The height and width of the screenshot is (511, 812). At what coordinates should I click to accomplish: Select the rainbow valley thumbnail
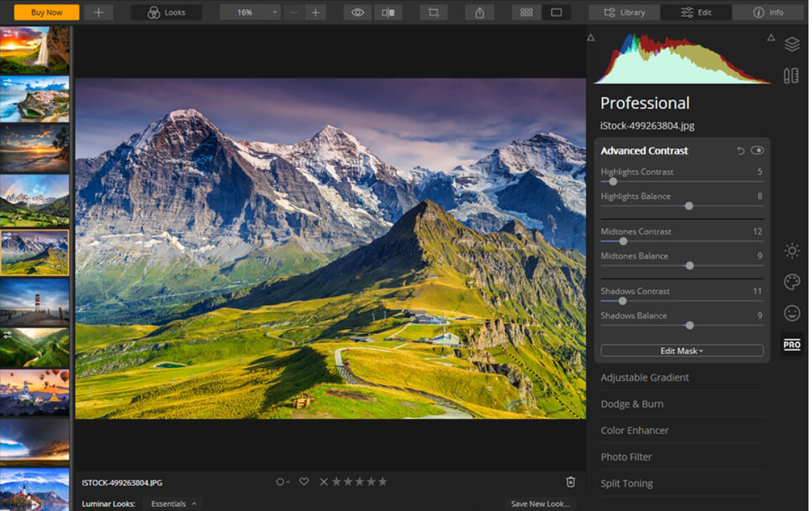(x=34, y=201)
